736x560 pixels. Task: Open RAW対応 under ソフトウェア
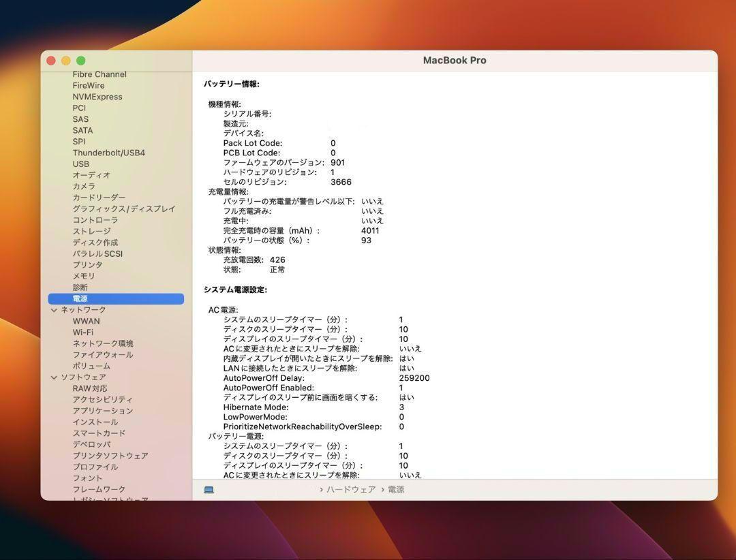coord(90,389)
